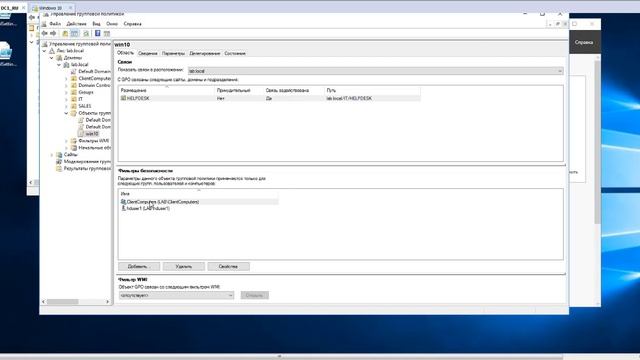This screenshot has height=360, width=640.
Task: Select the Область tab
Action: pos(125,53)
